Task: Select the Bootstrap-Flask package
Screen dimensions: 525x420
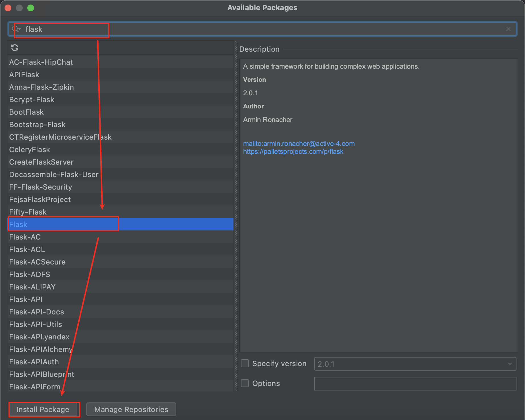Action: pos(120,124)
